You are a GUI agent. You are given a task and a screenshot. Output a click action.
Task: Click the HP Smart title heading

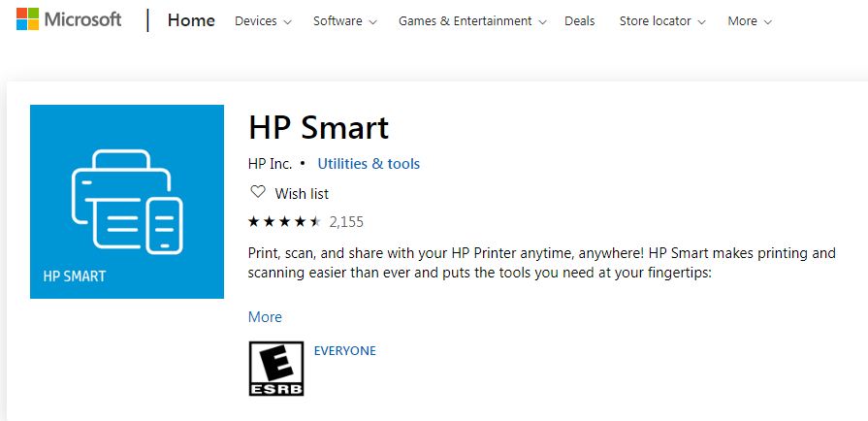(x=319, y=127)
